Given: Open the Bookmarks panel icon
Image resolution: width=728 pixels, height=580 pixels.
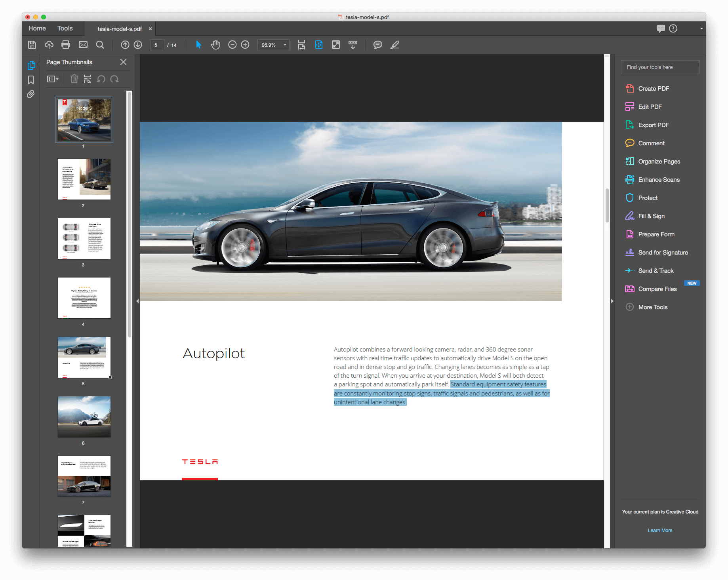Looking at the screenshot, I should (x=31, y=80).
